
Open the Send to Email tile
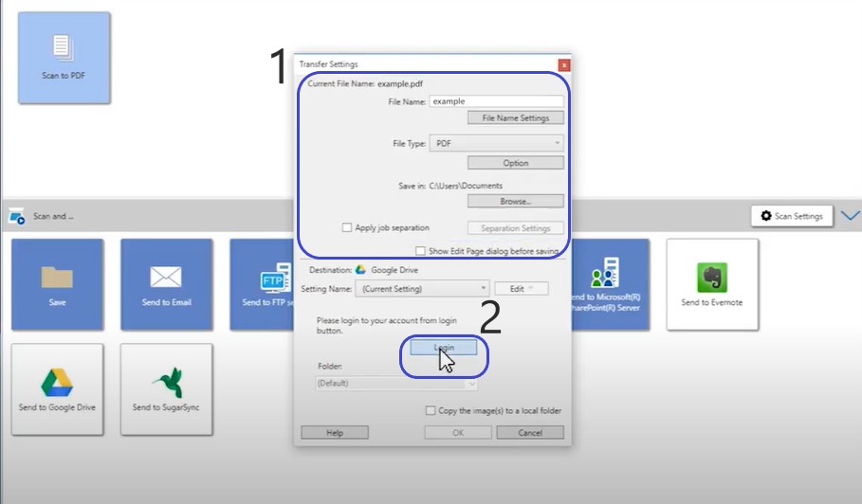[166, 283]
